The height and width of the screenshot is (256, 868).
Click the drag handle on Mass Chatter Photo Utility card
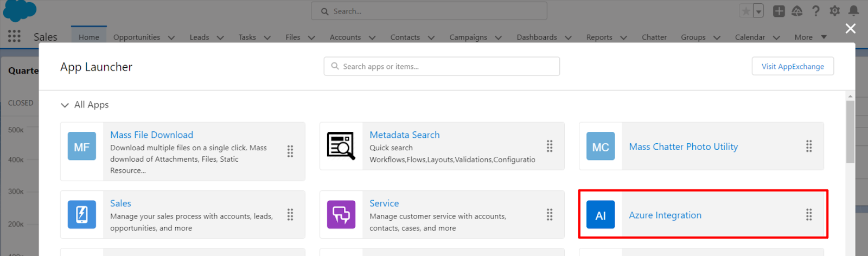click(x=809, y=146)
